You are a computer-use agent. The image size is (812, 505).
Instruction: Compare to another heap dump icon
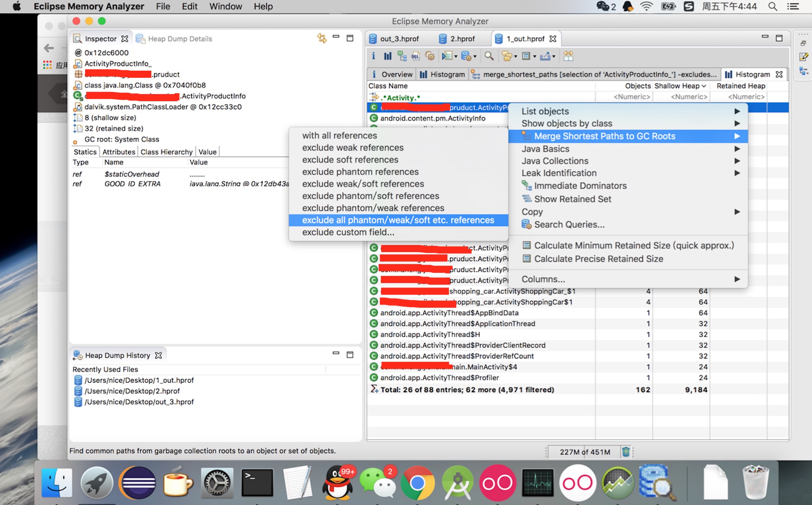[x=568, y=56]
